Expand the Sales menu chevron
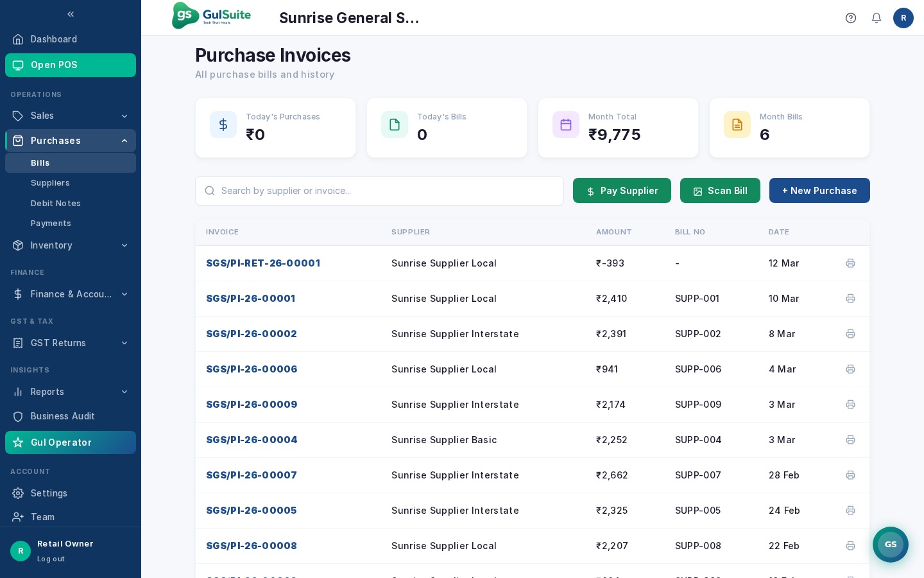Image resolution: width=924 pixels, height=578 pixels. (x=124, y=116)
